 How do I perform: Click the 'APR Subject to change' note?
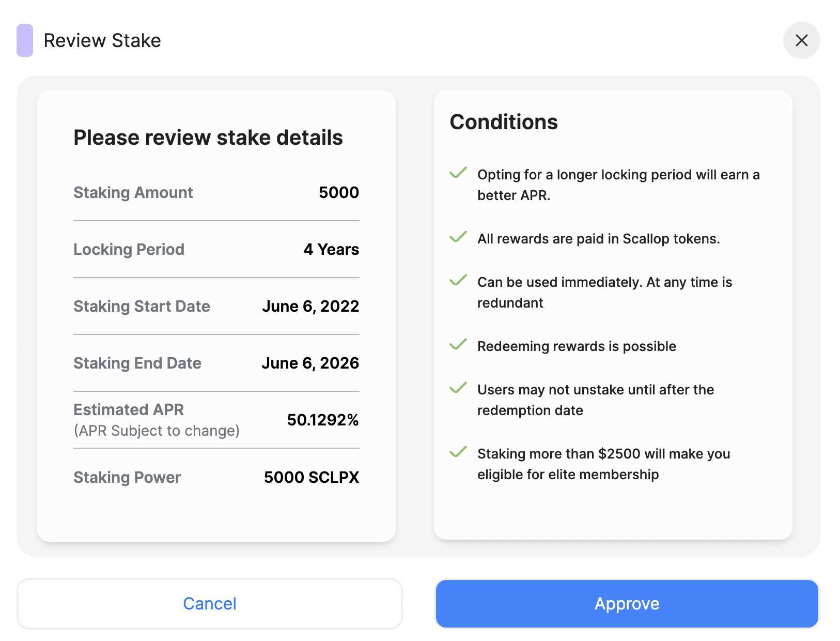[x=157, y=431]
